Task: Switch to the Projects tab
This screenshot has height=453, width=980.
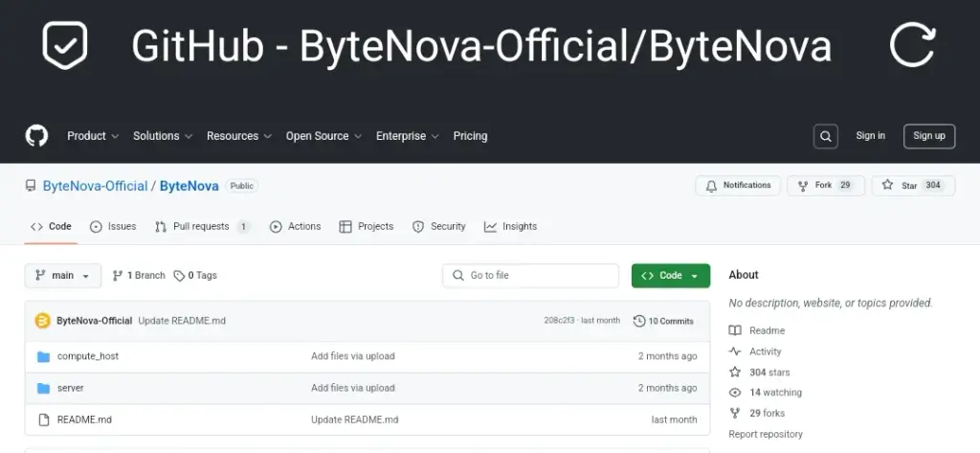Action: (x=367, y=226)
